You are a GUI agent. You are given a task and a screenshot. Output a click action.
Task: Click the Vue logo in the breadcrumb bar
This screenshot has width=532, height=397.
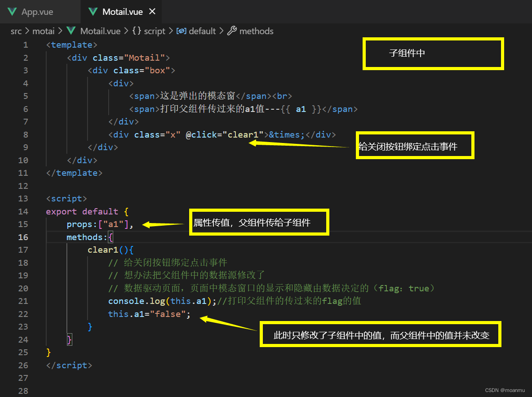click(x=71, y=31)
